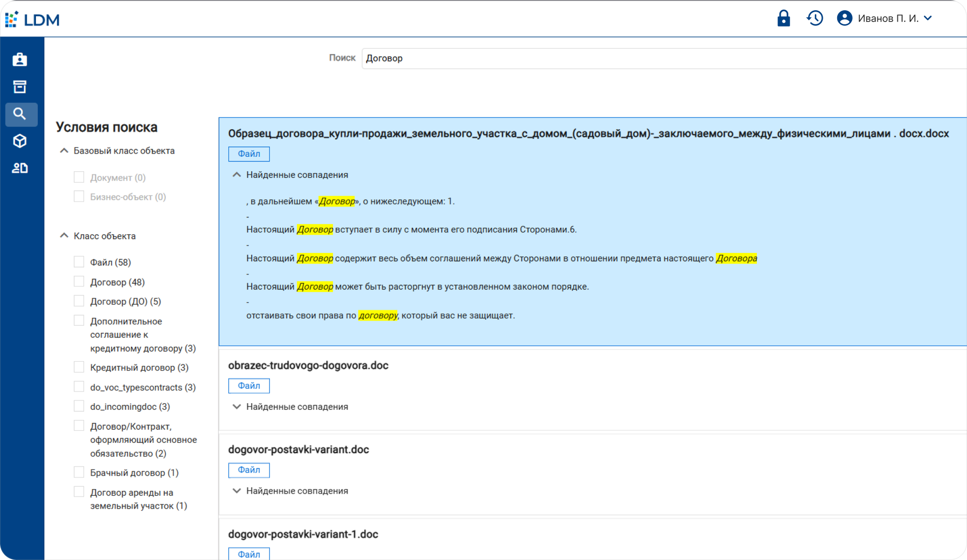Enable the Договор (48) class filter
Screen dimensions: 967x560
(78, 281)
